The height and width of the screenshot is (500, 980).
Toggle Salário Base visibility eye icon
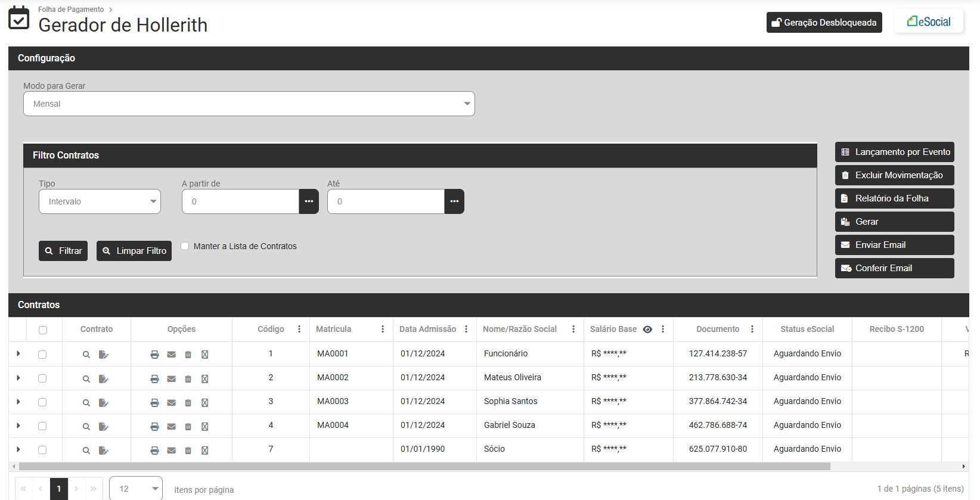point(647,330)
